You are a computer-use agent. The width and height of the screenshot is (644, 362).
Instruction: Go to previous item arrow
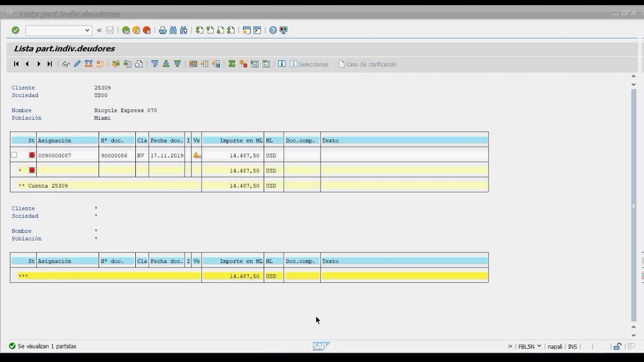click(27, 64)
